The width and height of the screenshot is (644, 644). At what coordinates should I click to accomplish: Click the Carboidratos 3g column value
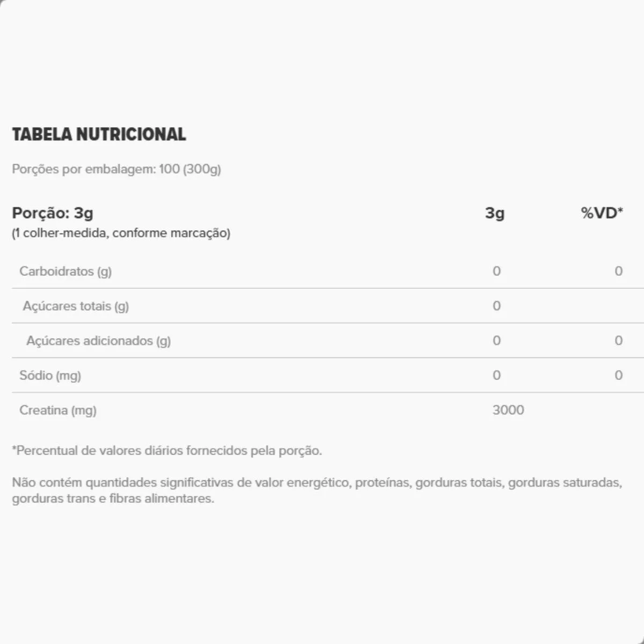point(496,271)
